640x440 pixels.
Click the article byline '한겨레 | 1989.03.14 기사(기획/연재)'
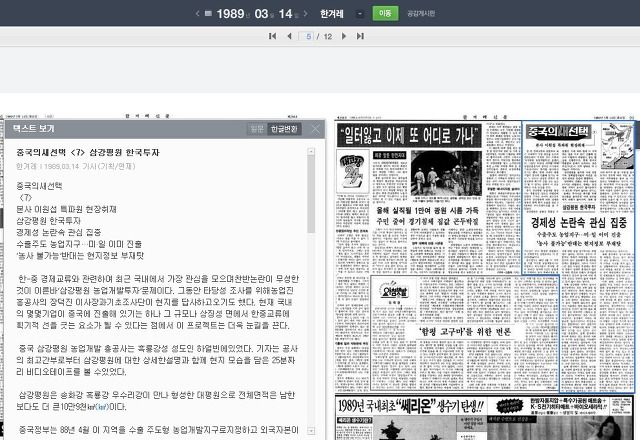(76, 166)
